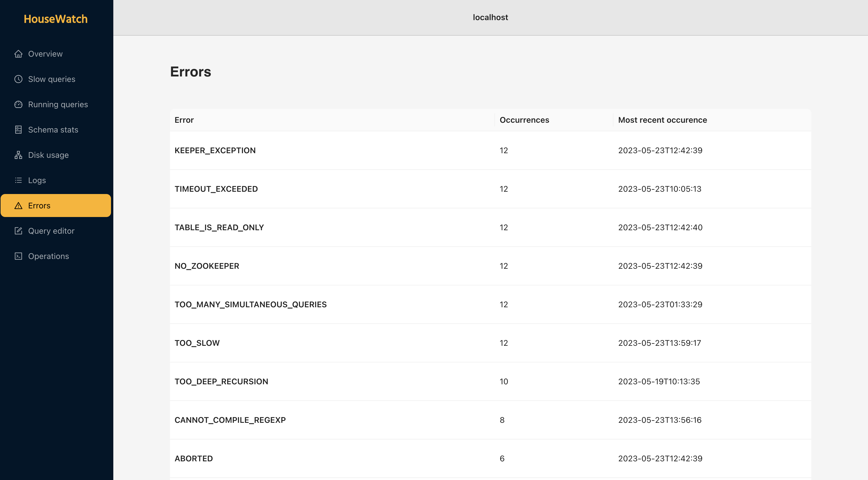Viewport: 868px width, 480px height.
Task: Click the Logs list icon
Action: 18,180
